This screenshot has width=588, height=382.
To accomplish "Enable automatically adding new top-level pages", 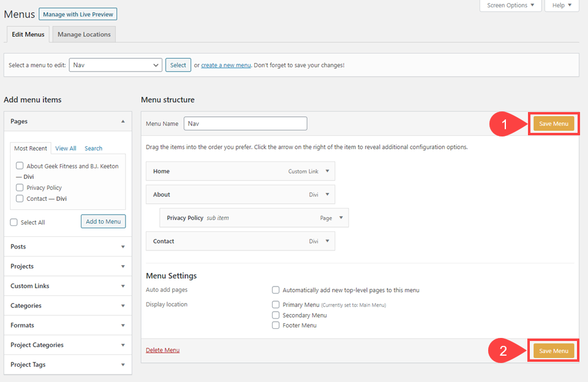I will pyautogui.click(x=275, y=290).
